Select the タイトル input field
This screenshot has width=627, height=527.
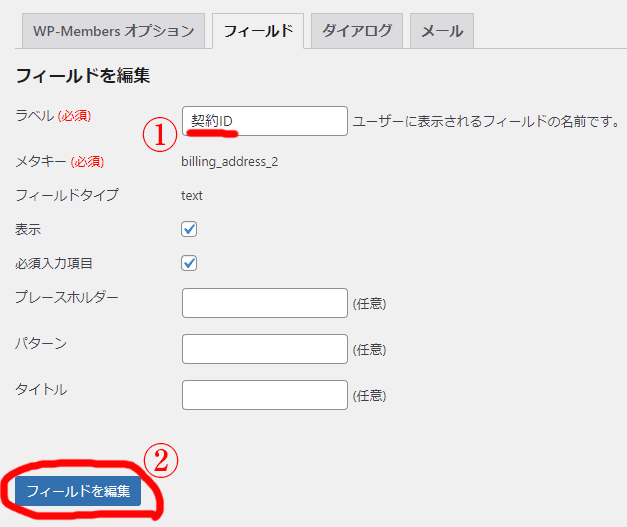pos(265,395)
